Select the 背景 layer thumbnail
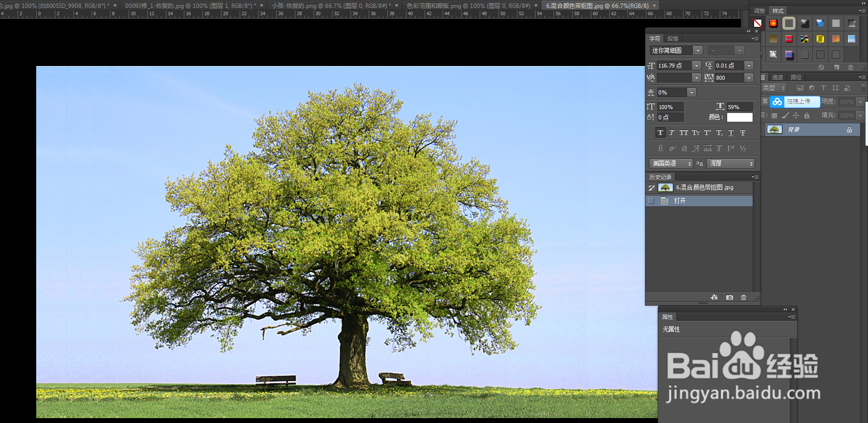This screenshot has width=868, height=423. 774,130
